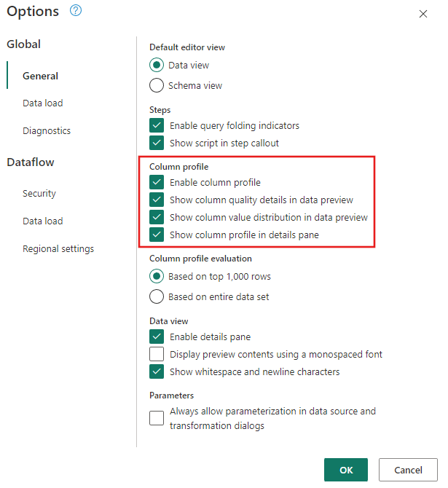The height and width of the screenshot is (488, 448).
Task: Enable Always allow parameterization checkbox
Action: click(x=157, y=418)
